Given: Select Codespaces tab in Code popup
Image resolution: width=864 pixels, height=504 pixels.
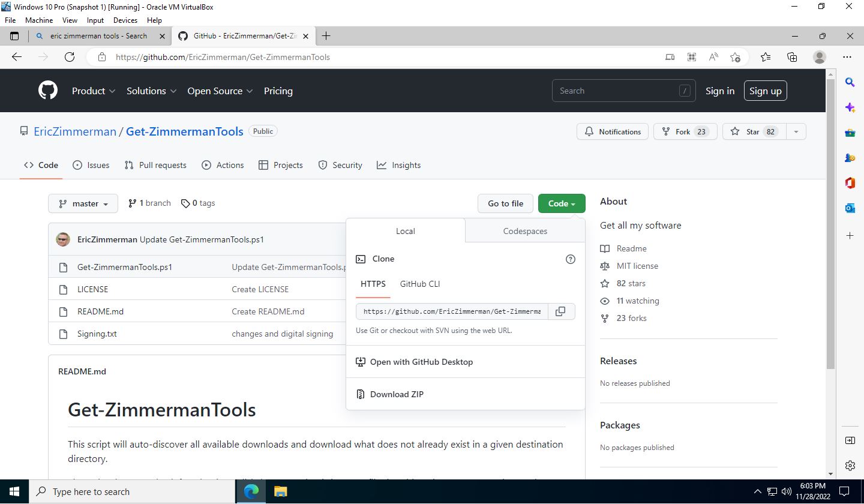Looking at the screenshot, I should [525, 231].
